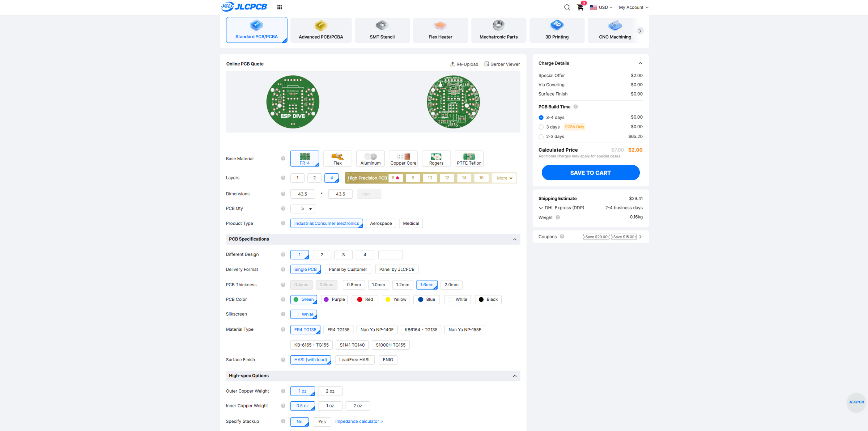The height and width of the screenshot is (431, 868).
Task: Open My Account dropdown
Action: [634, 7]
